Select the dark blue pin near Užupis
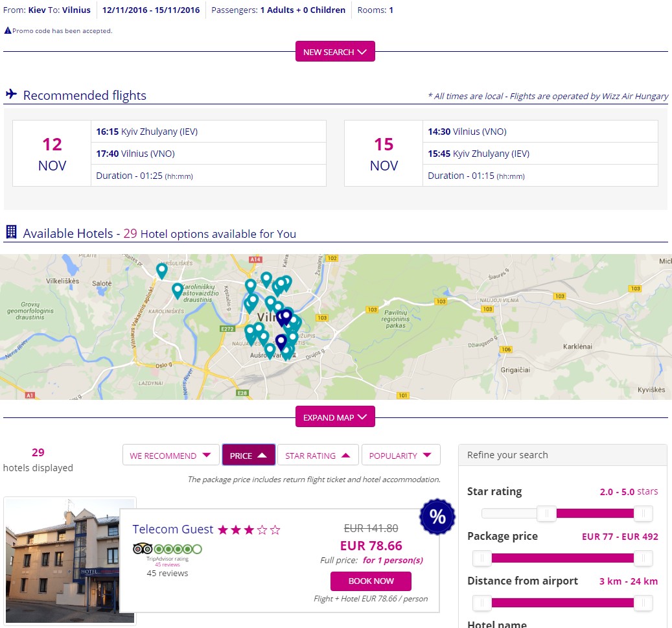The width and height of the screenshot is (672, 628). click(x=281, y=342)
